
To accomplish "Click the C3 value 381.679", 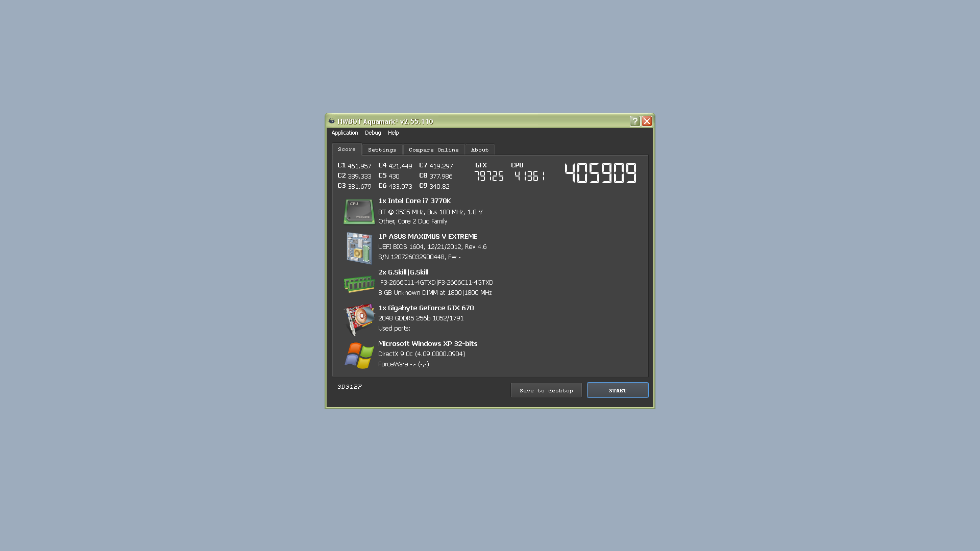I will point(359,186).
